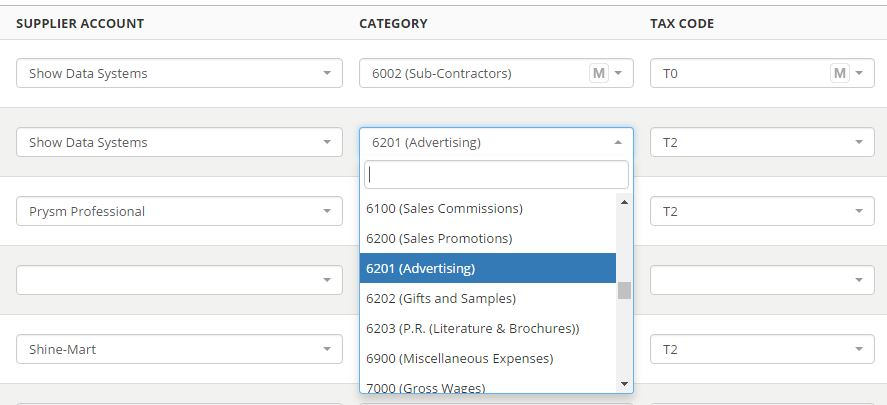Open the Prysm Professional supplier account dropdown

[179, 211]
